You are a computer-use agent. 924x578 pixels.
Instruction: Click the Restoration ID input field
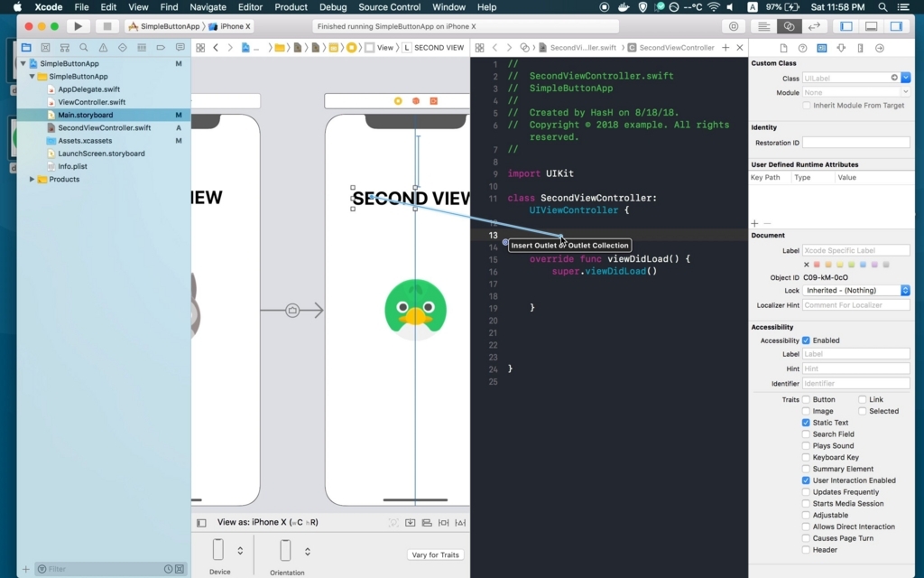(x=856, y=143)
